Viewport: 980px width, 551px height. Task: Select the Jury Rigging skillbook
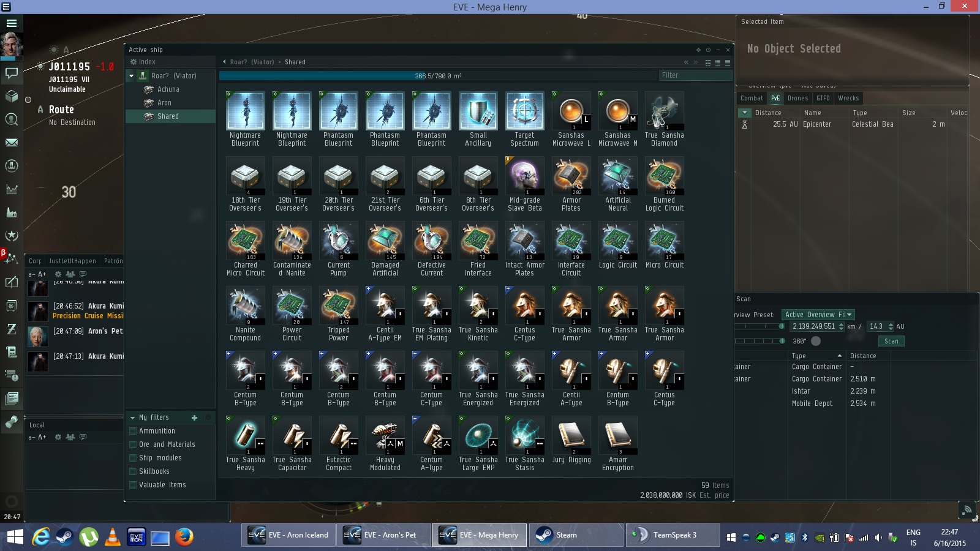click(571, 436)
